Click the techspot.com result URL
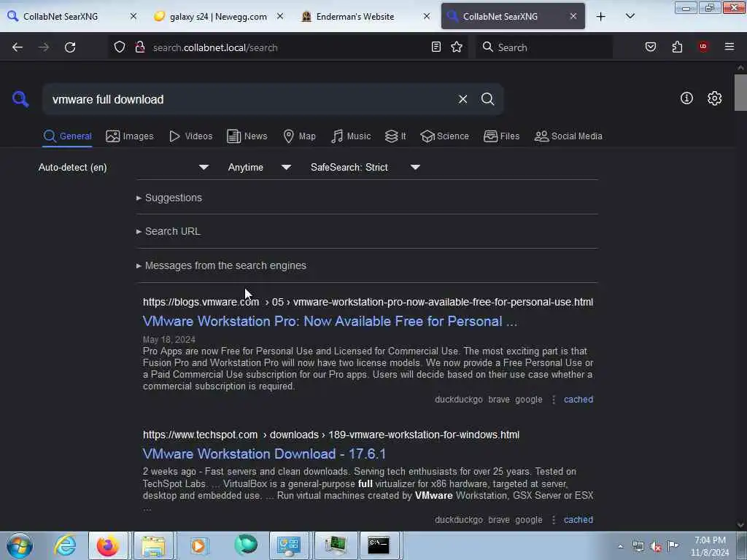Screen dimensions: 747x560 [x=331, y=435]
